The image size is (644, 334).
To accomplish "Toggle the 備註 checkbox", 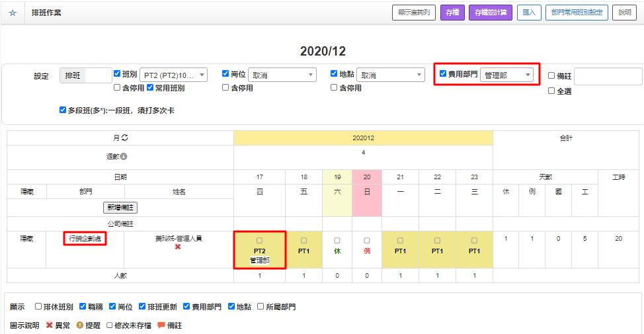I will pyautogui.click(x=551, y=75).
